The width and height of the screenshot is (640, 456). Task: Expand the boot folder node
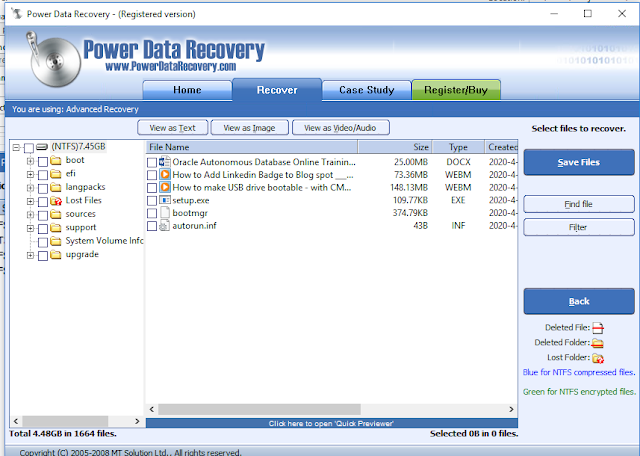pos(30,161)
